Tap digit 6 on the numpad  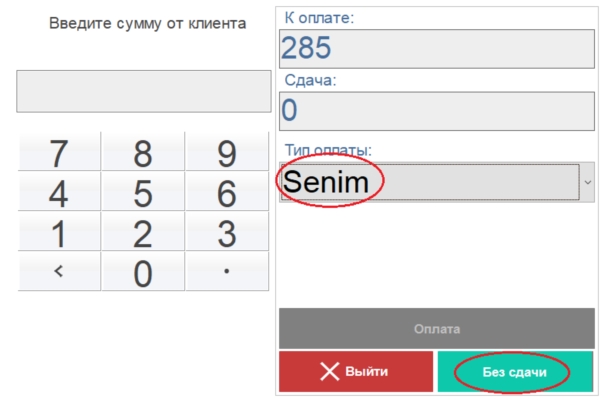point(227,191)
